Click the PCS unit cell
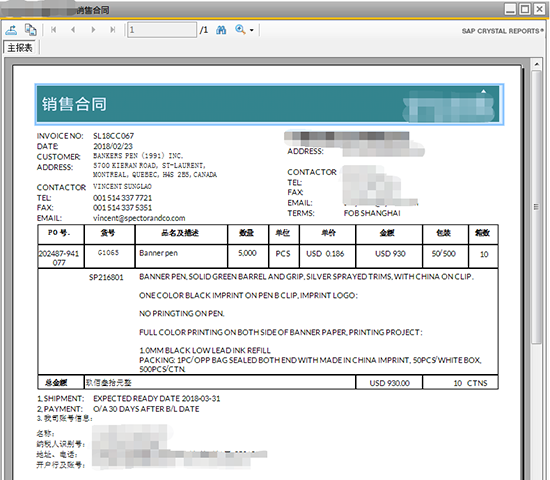This screenshot has width=550, height=480. (x=283, y=256)
